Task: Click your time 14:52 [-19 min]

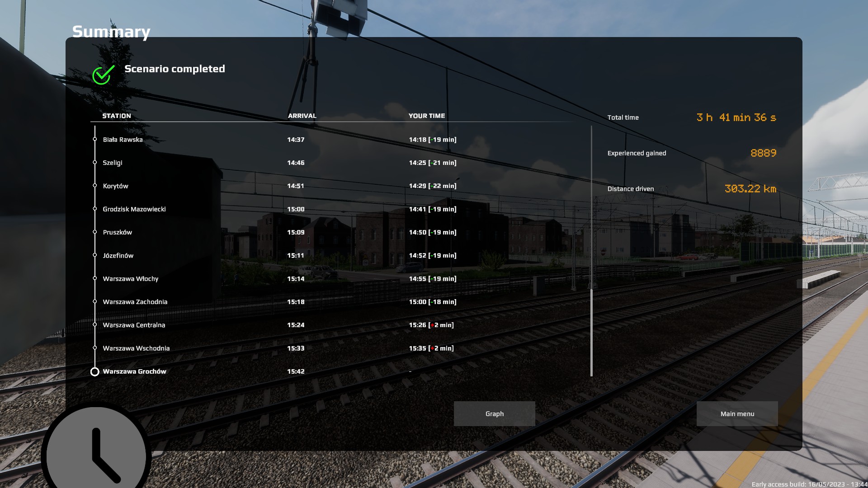Action: (433, 256)
